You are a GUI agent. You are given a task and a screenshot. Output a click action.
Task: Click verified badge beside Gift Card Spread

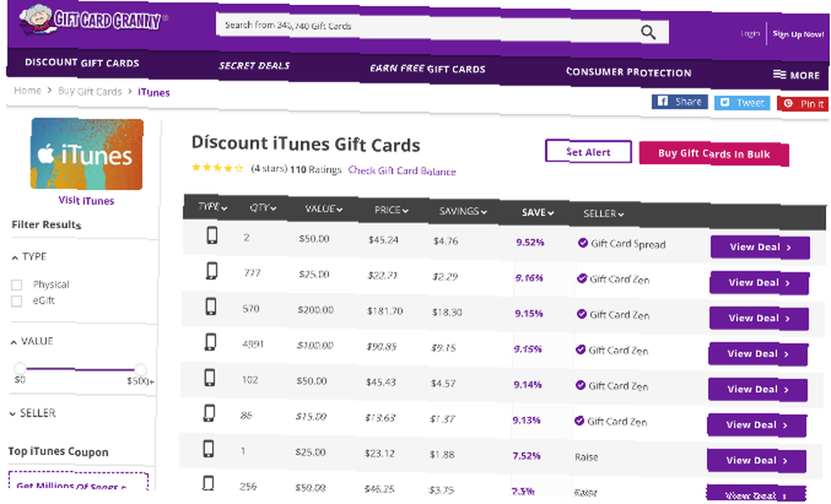(583, 242)
